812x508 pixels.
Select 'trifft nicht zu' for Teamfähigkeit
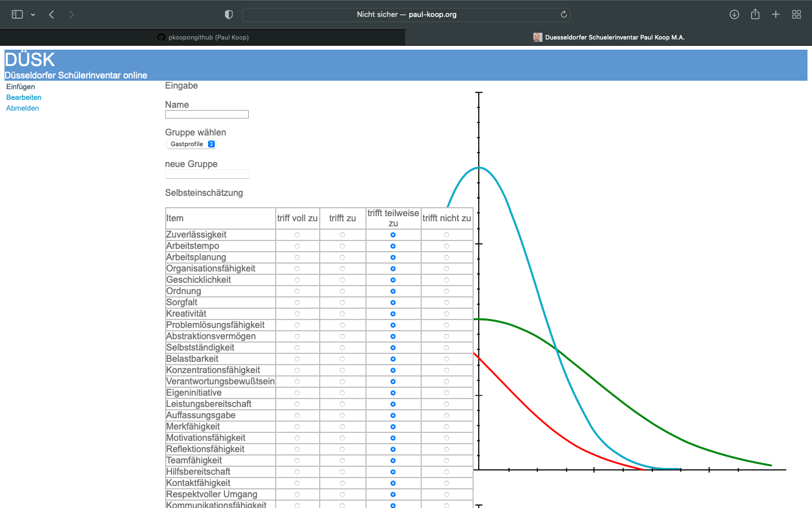(447, 461)
